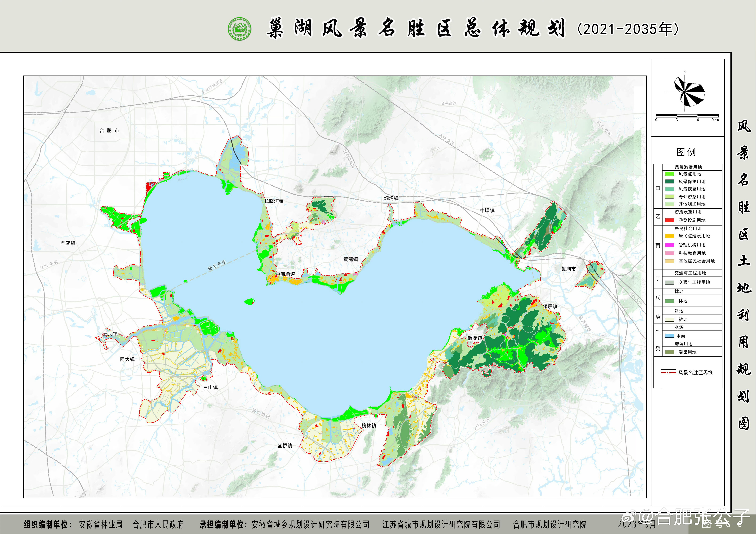Click the 散兵镇 town label
The image size is (756, 534).
pyautogui.click(x=475, y=338)
